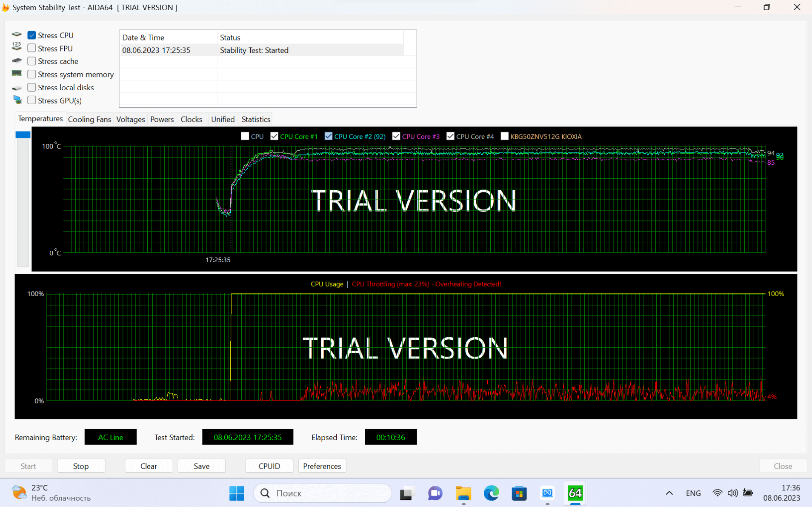
Task: Open the Statistics tab
Action: coord(256,119)
